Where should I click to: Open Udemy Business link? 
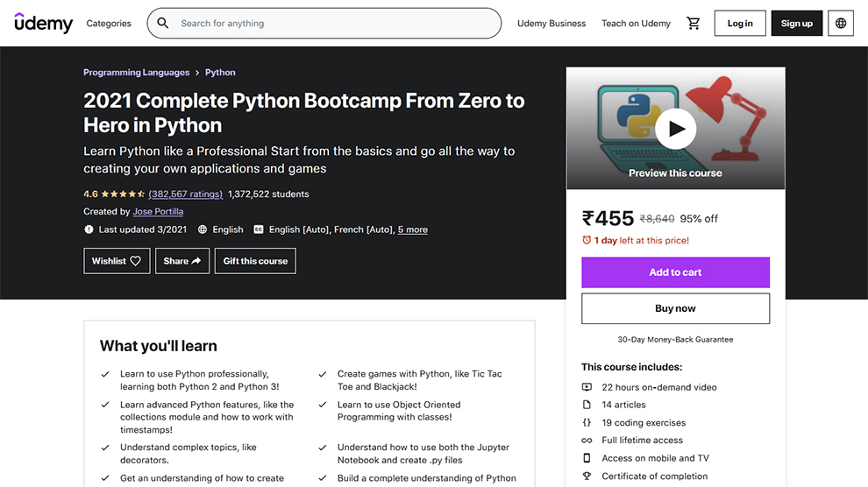[x=551, y=24]
